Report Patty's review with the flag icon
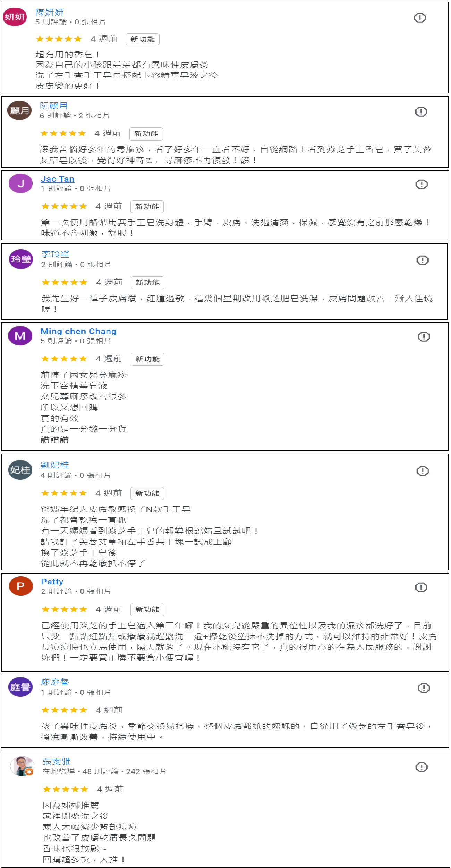The image size is (451, 868). [x=421, y=587]
